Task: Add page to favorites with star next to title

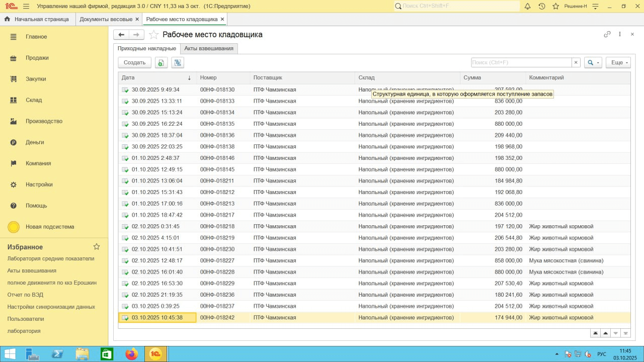Action: [154, 35]
